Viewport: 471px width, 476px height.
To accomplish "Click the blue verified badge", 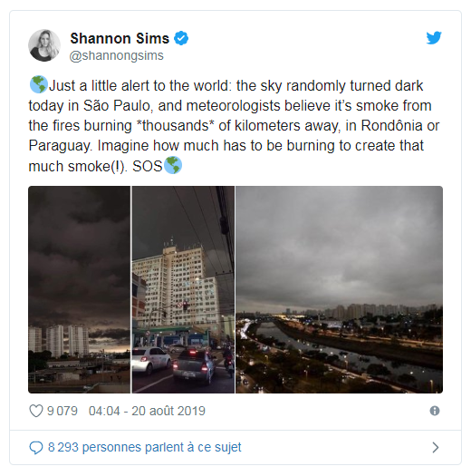I will click(x=181, y=38).
